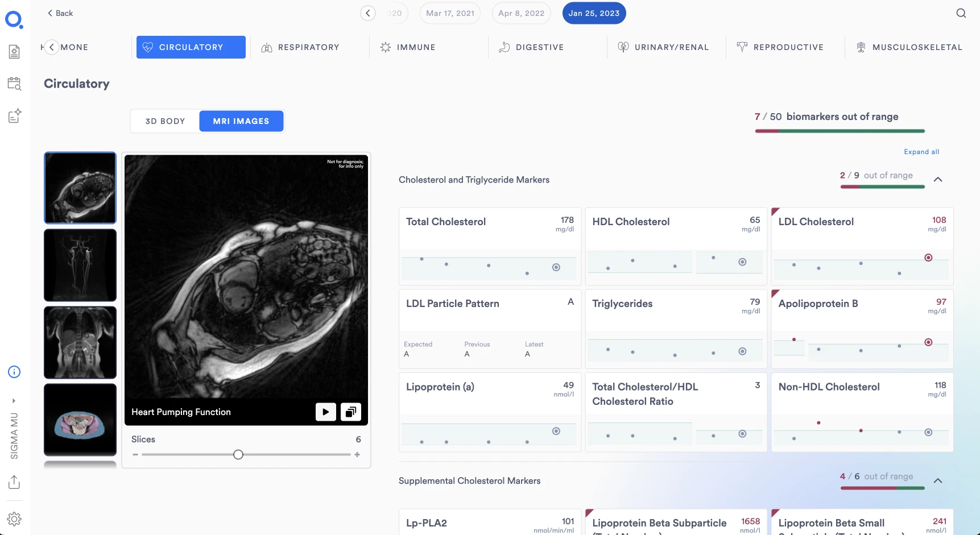Open the settings gear icon
Image resolution: width=980 pixels, height=535 pixels.
click(14, 519)
